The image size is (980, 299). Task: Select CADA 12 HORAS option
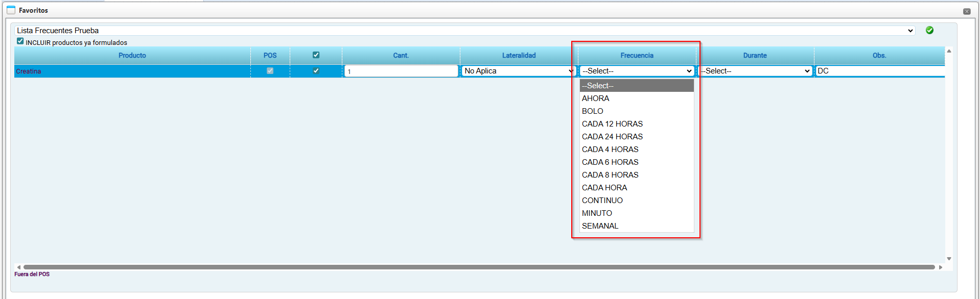637,124
